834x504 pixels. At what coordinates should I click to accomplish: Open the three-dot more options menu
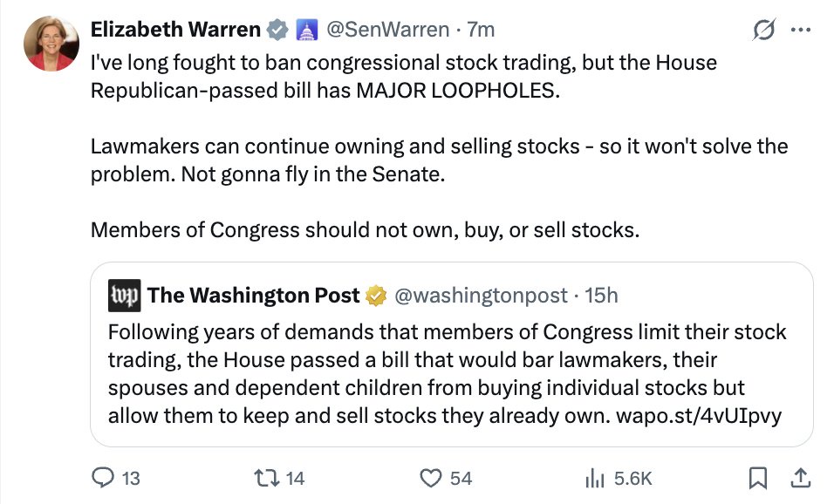801,31
